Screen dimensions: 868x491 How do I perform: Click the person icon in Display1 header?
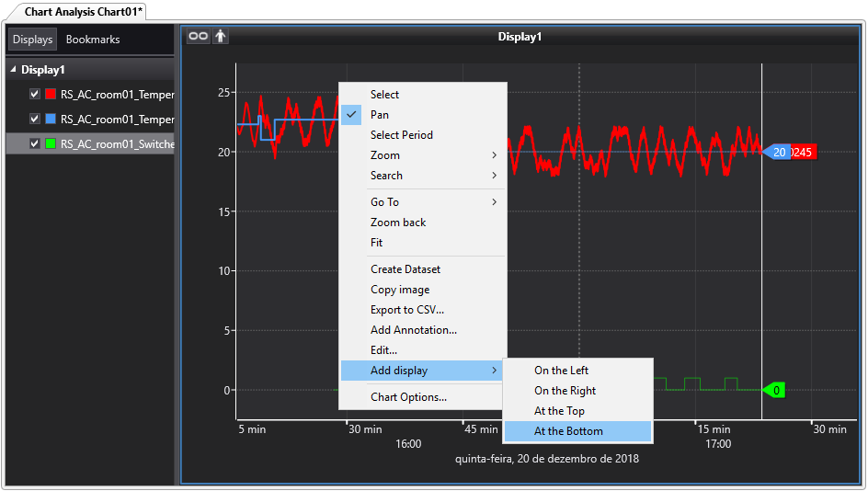tap(221, 36)
